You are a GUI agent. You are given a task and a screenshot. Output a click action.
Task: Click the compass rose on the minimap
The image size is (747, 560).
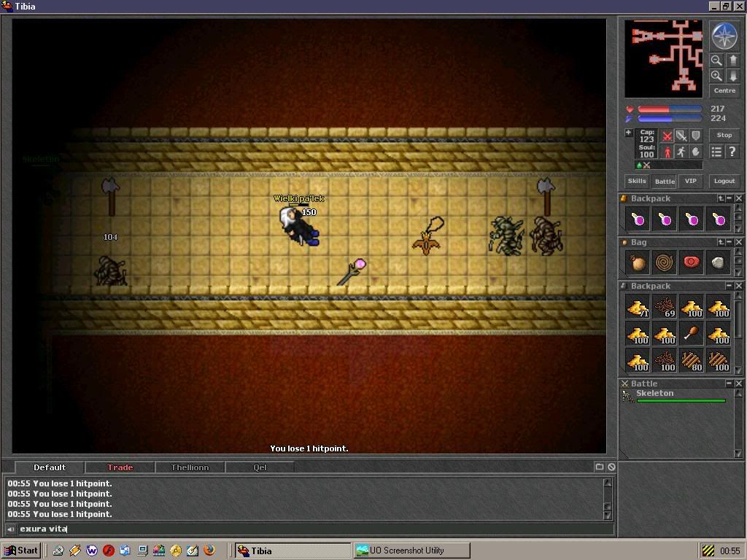point(724,36)
